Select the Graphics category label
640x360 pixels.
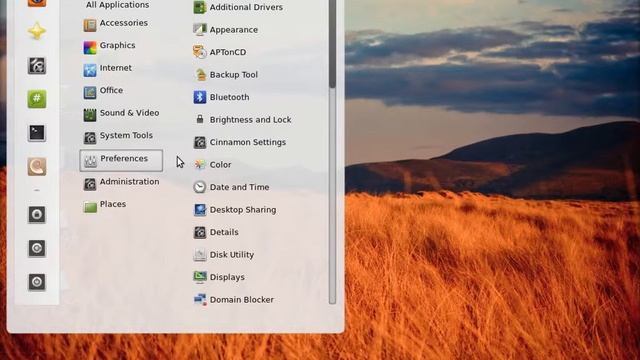[117, 45]
